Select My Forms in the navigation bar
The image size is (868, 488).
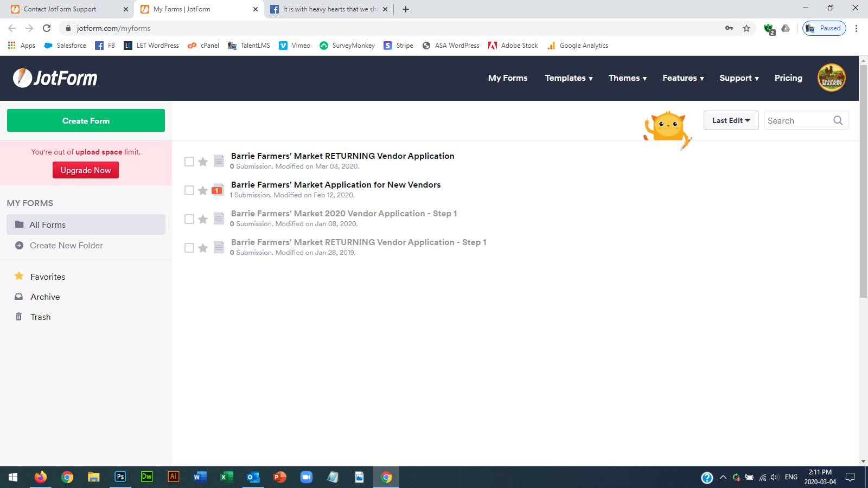coord(507,78)
